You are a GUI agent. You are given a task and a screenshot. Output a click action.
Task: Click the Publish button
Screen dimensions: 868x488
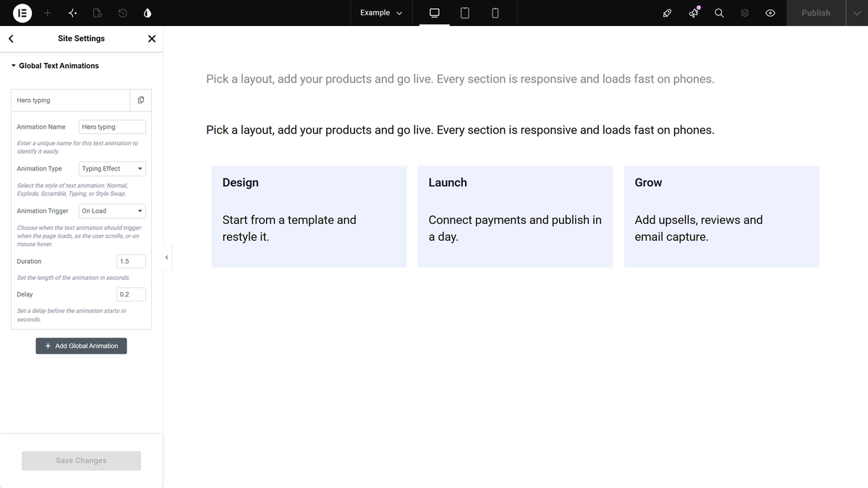tap(816, 13)
